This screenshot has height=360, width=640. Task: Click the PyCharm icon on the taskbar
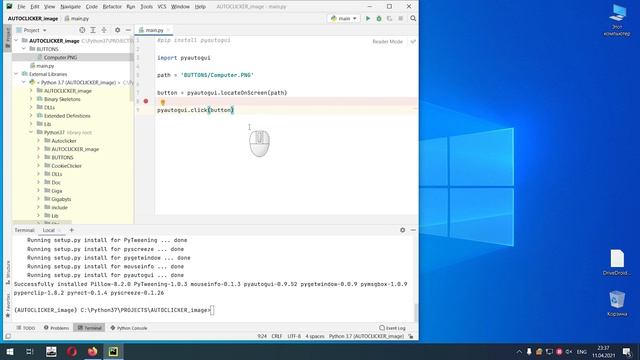pos(113,351)
